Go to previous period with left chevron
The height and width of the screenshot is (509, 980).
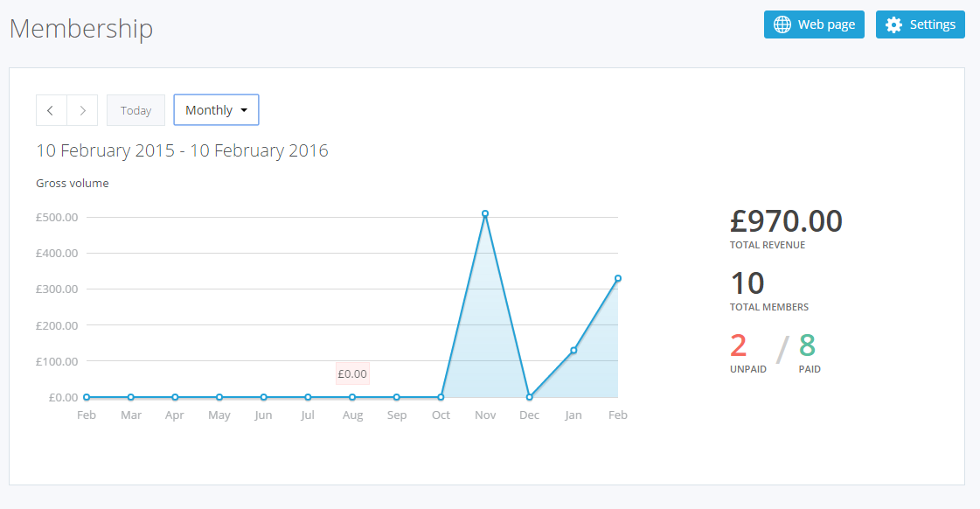click(51, 110)
